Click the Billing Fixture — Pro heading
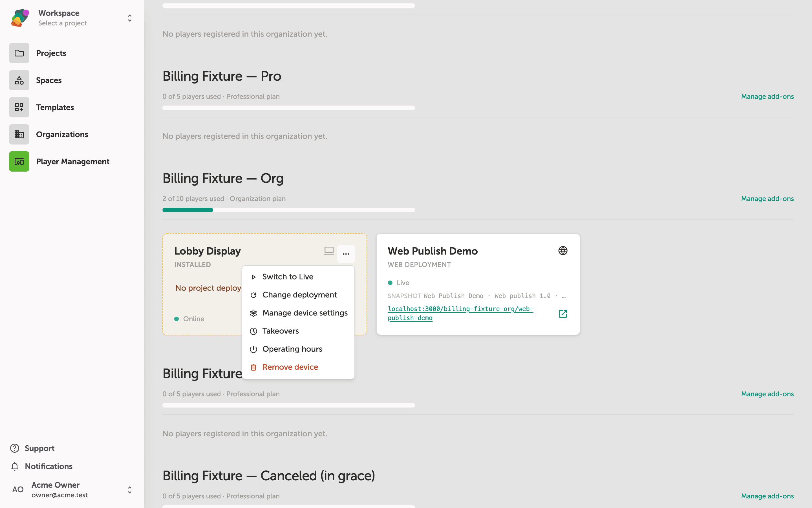 point(222,76)
